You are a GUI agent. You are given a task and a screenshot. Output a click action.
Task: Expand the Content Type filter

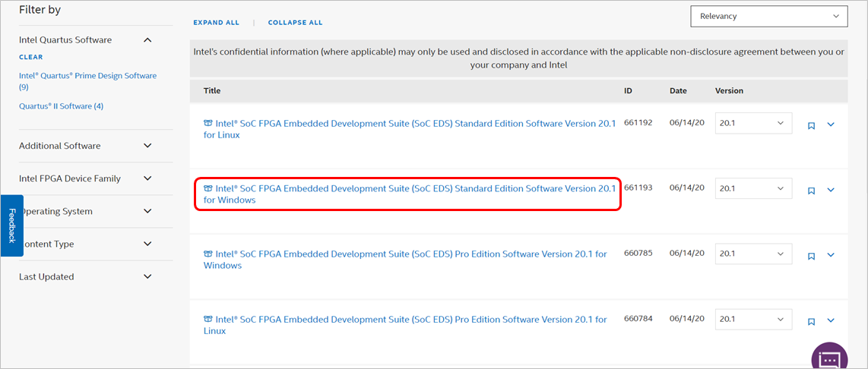pyautogui.click(x=147, y=244)
